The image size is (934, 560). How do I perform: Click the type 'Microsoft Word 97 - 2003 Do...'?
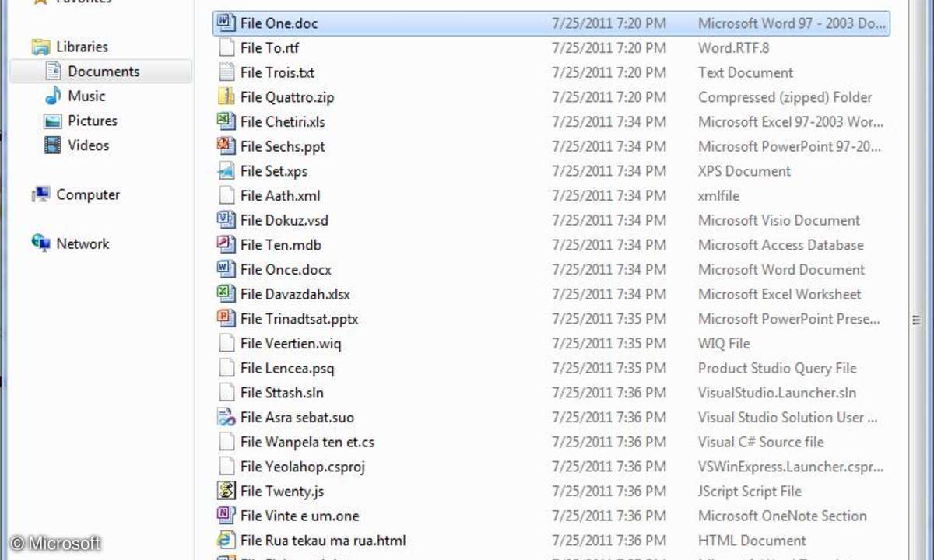792,23
